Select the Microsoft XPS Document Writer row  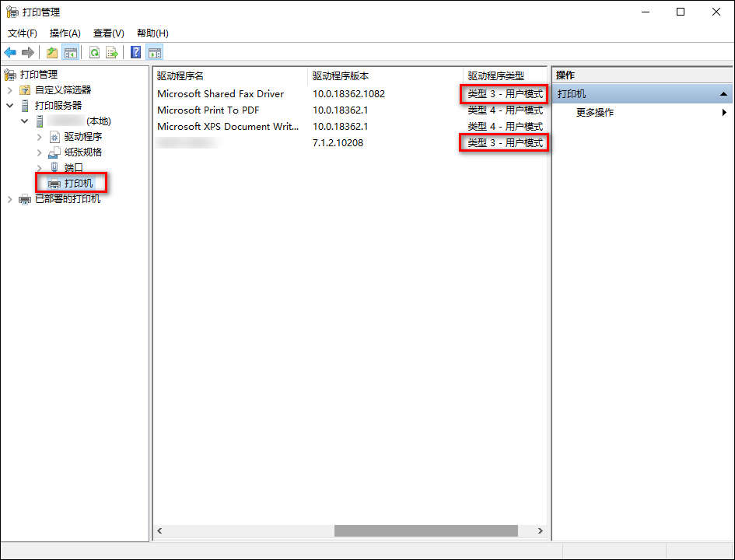point(350,127)
